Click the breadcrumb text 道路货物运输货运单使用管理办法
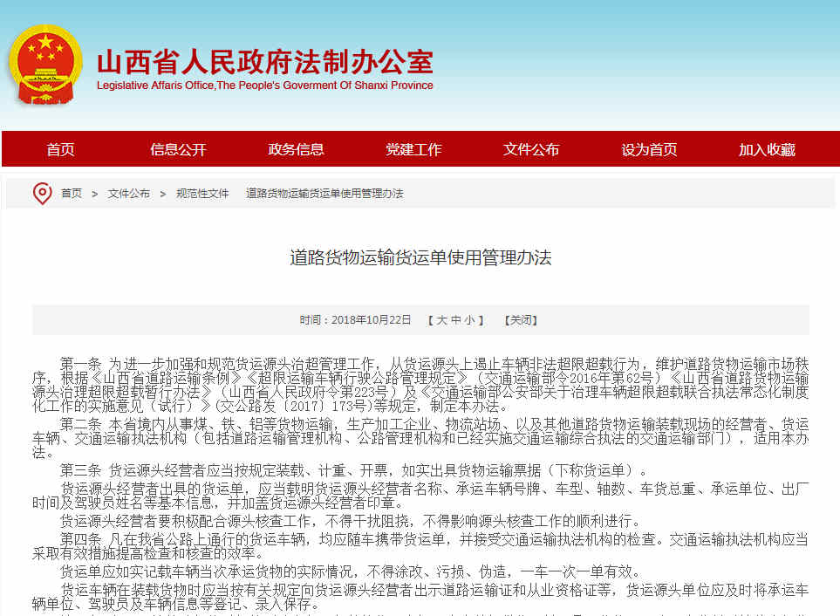The image size is (840, 616). tap(324, 194)
